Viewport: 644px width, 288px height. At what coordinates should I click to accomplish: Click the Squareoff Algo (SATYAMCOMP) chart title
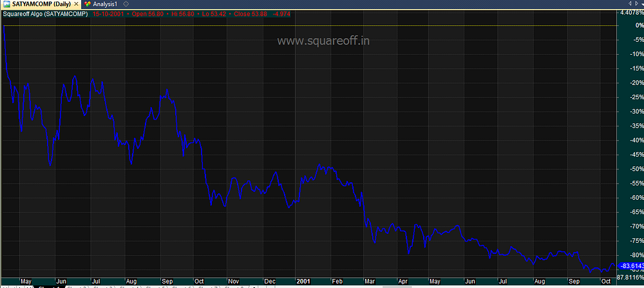click(x=46, y=14)
